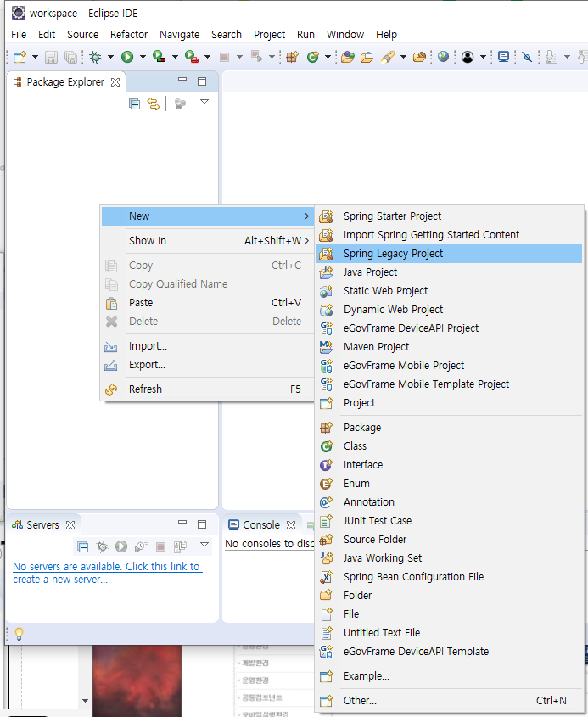Choose Maven Project

click(x=449, y=346)
